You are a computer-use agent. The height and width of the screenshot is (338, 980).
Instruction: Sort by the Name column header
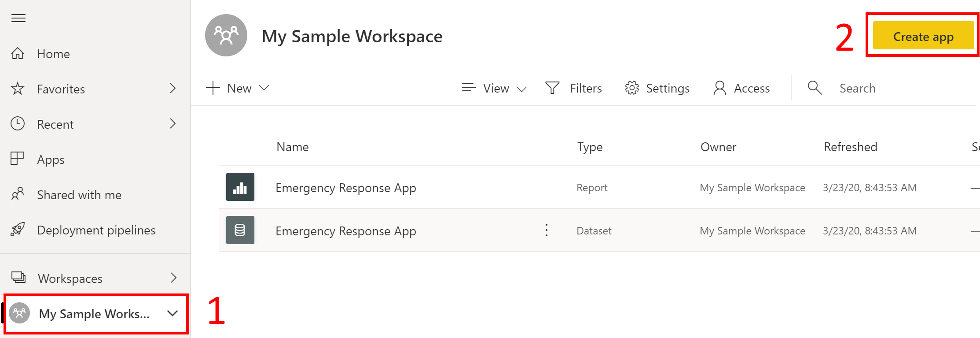coord(293,147)
